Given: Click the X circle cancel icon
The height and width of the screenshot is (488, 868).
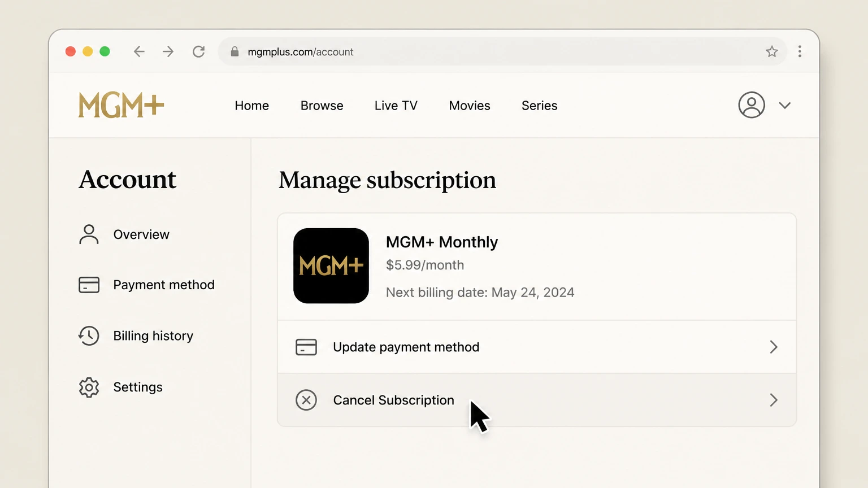Looking at the screenshot, I should [x=306, y=400].
